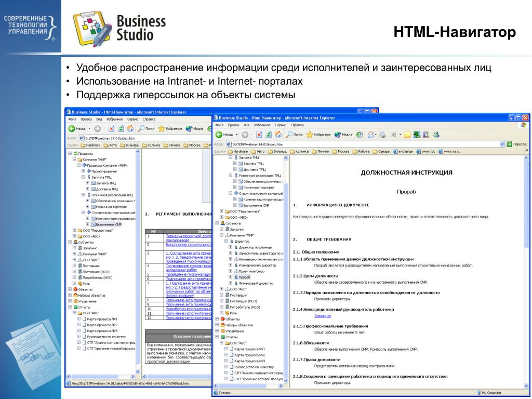Viewport: 532px width, 399px height.
Task: Open the Сервис menu in front window
Action: coord(280,125)
